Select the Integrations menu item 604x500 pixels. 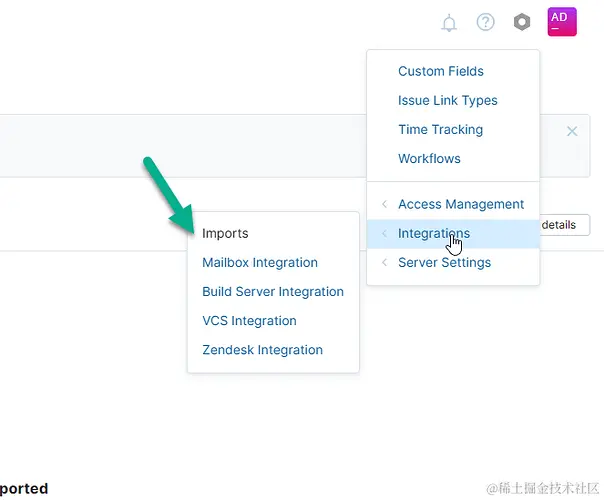[x=453, y=233]
